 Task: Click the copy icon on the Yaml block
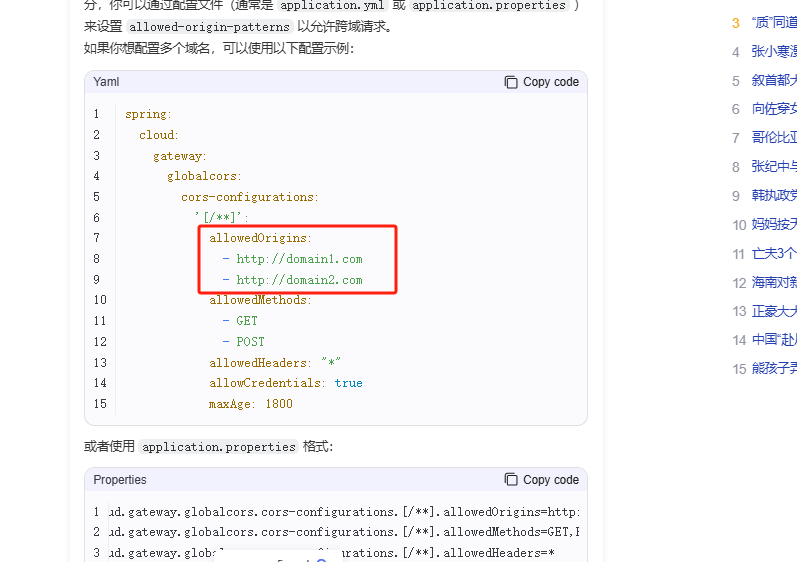pos(511,82)
